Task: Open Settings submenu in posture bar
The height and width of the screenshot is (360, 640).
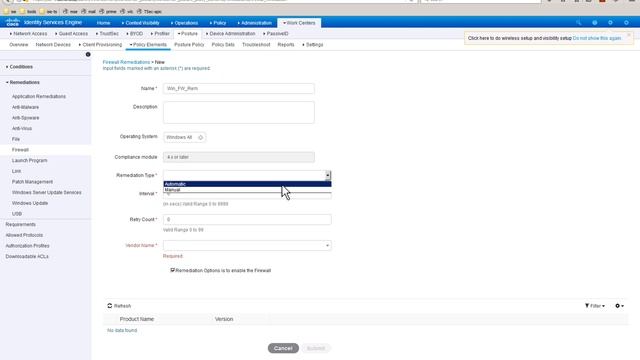Action: coord(313,44)
